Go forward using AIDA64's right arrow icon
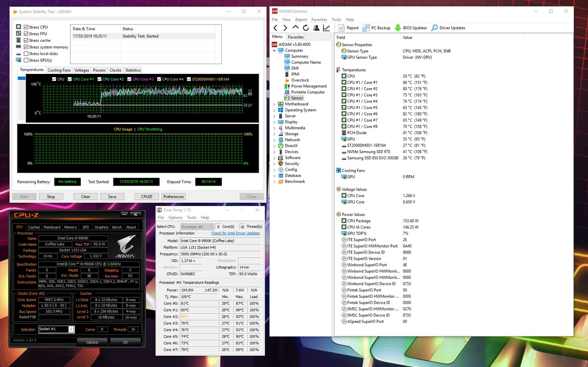The height and width of the screenshot is (367, 588). click(285, 28)
